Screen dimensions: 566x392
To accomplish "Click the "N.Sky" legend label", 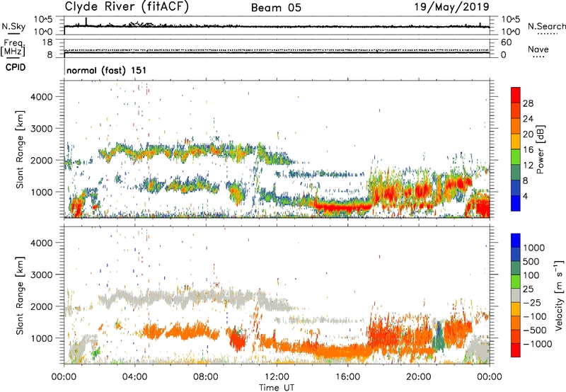I will tap(13, 26).
